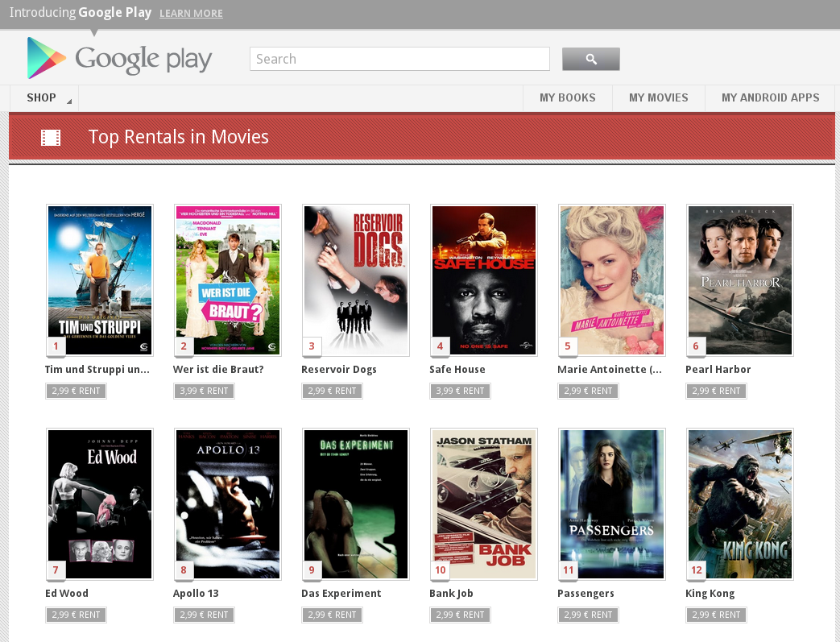The width and height of the screenshot is (840, 642).
Task: Rent Marie Antoinette for 2,99 €
Action: (x=588, y=391)
